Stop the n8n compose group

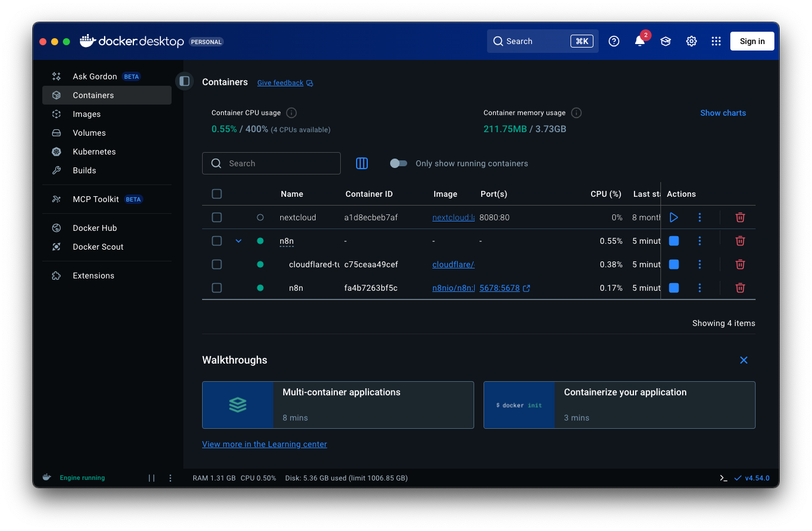coord(674,241)
